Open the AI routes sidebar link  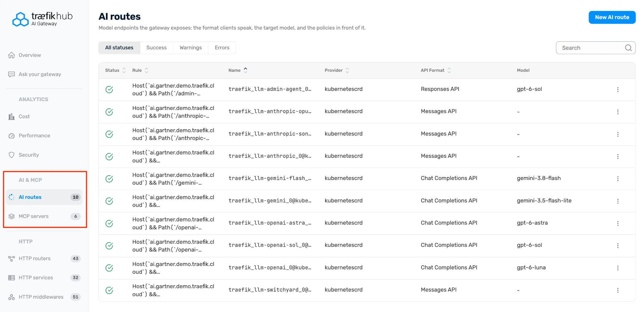tap(44, 197)
